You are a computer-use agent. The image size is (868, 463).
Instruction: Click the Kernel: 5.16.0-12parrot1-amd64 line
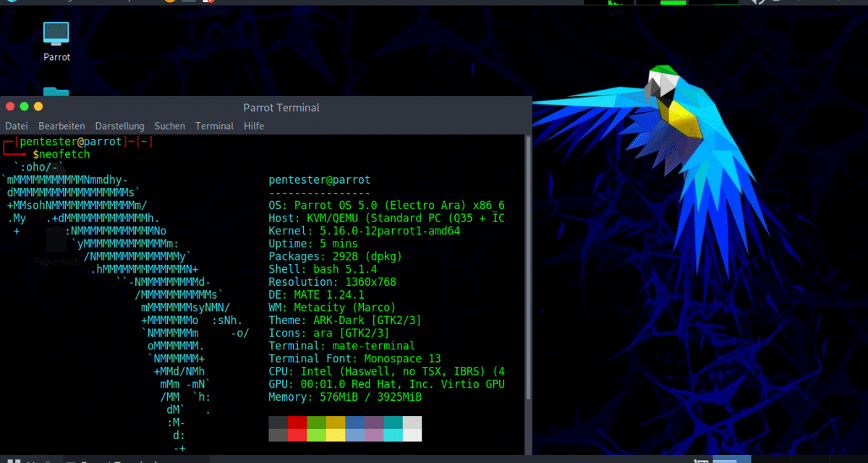[x=364, y=231]
